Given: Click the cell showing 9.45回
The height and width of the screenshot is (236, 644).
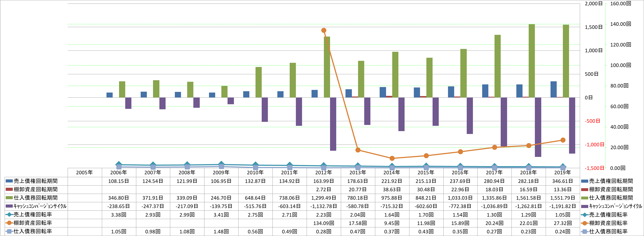Looking at the screenshot, I should (392, 223).
